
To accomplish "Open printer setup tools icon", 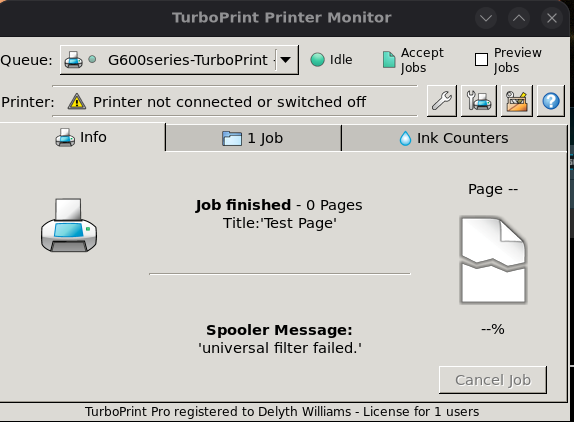I will coord(479,101).
